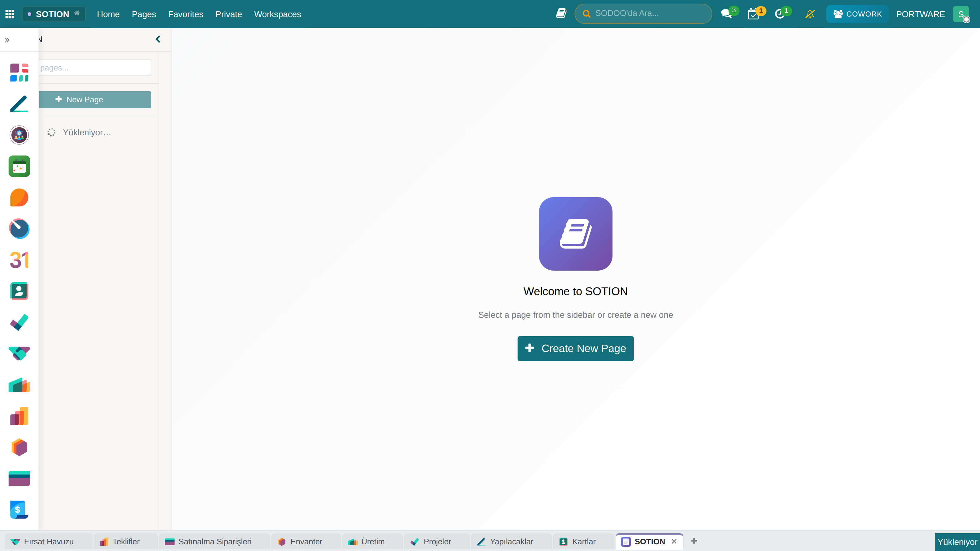Viewport: 980px width, 551px height.
Task: Open the teal checkmark projects app
Action: [x=19, y=322]
